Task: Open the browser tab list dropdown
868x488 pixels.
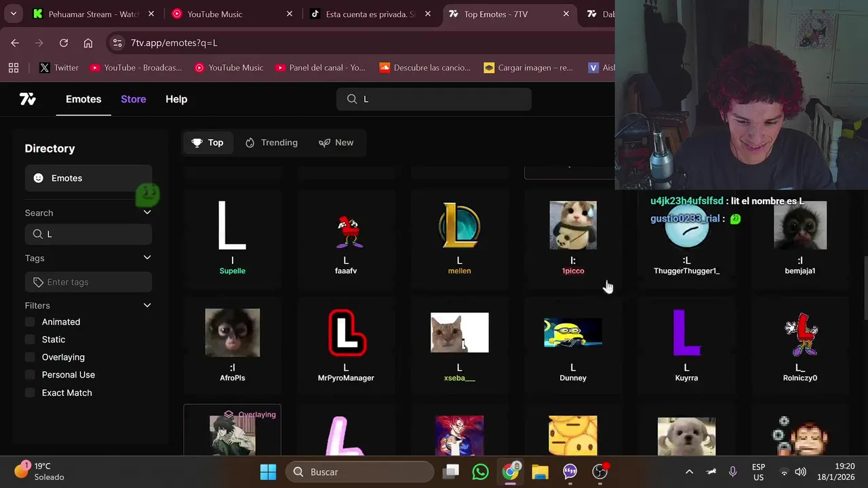Action: click(x=14, y=14)
